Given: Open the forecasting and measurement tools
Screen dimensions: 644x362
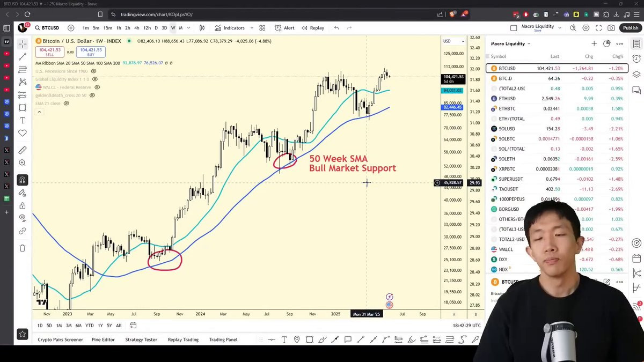Looking at the screenshot, I should pyautogui.click(x=23, y=95).
